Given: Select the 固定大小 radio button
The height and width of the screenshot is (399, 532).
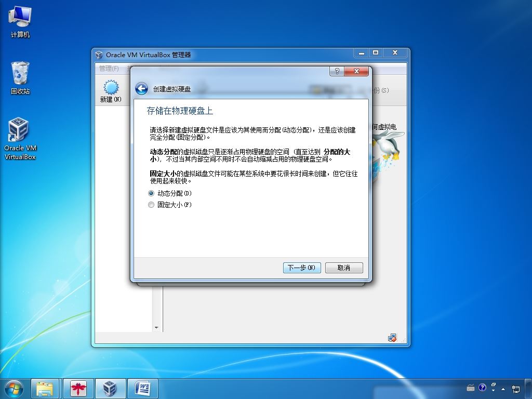Looking at the screenshot, I should click(151, 205).
